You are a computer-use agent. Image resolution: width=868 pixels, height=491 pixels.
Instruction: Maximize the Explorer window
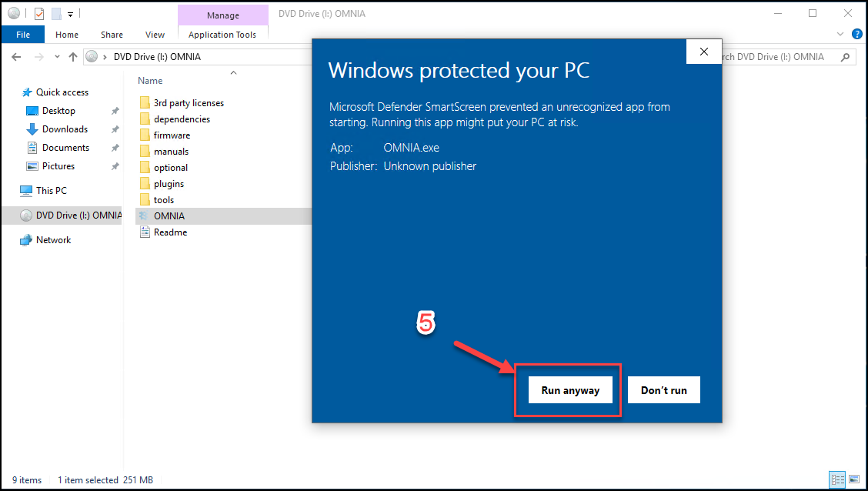coord(812,13)
